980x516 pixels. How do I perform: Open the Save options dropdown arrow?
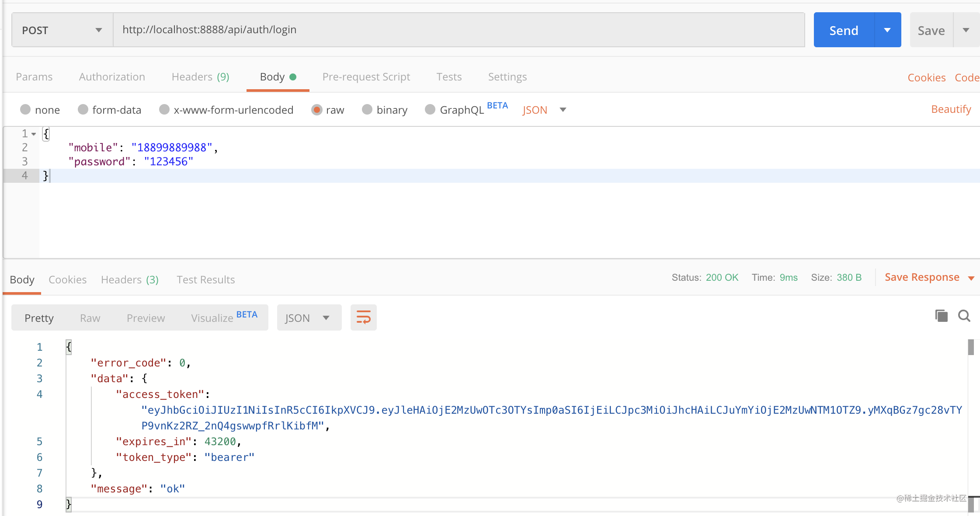(966, 30)
